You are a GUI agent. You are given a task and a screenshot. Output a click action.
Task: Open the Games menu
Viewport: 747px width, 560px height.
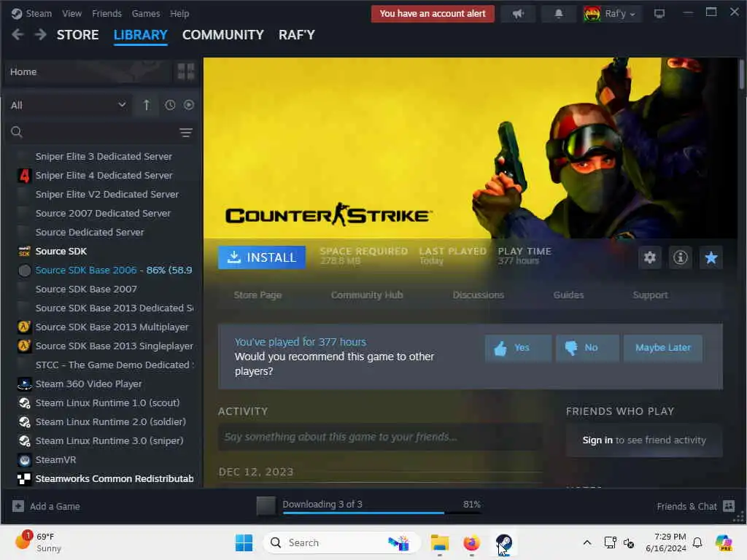coord(146,13)
